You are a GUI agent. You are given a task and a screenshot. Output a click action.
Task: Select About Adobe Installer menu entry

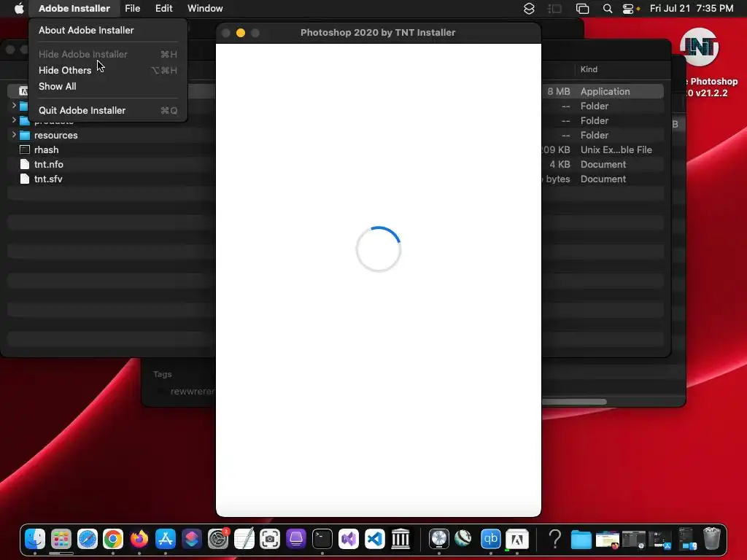86,30
